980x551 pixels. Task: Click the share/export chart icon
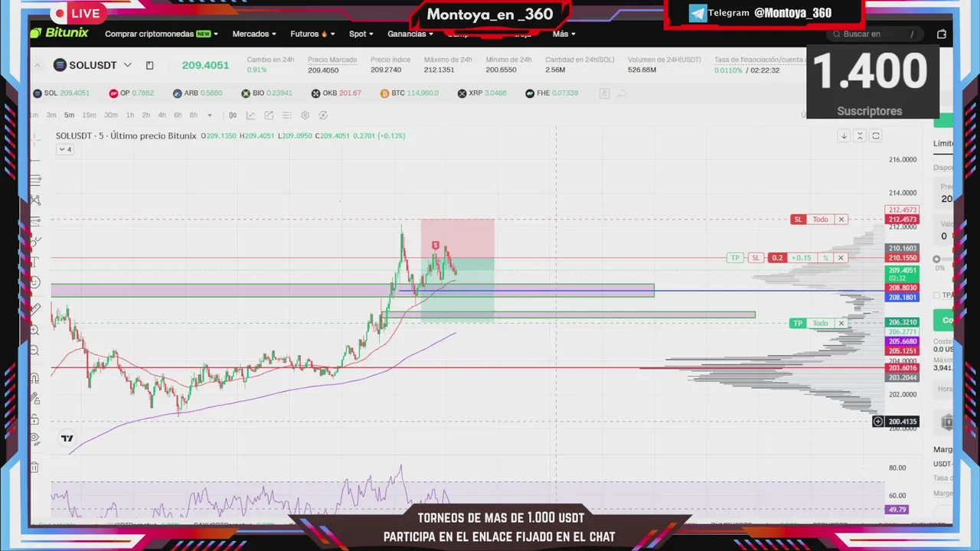(269, 116)
